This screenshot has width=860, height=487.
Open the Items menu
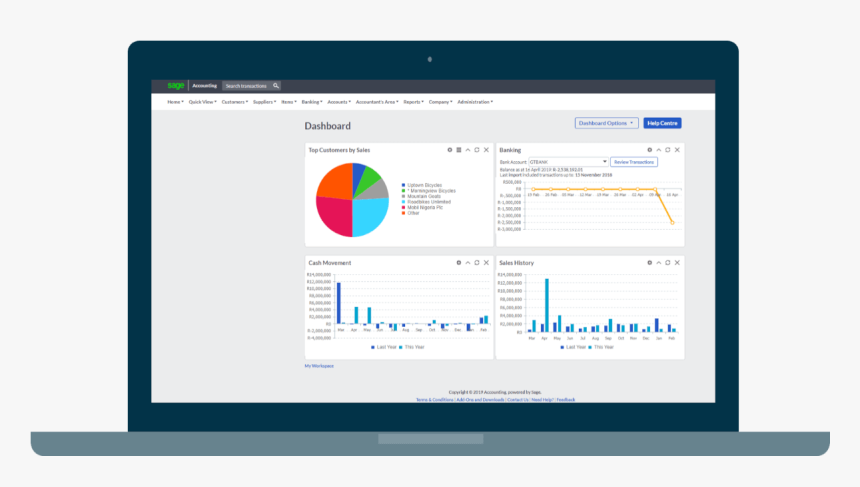click(288, 102)
